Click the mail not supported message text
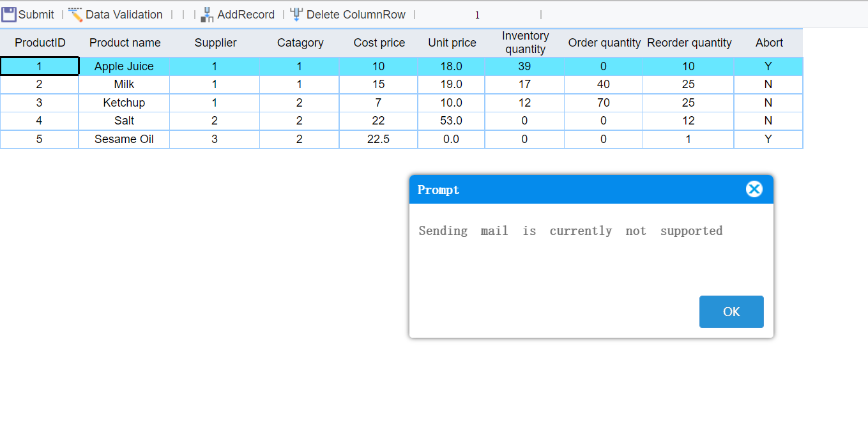Viewport: 868px width, 422px height. (x=570, y=231)
